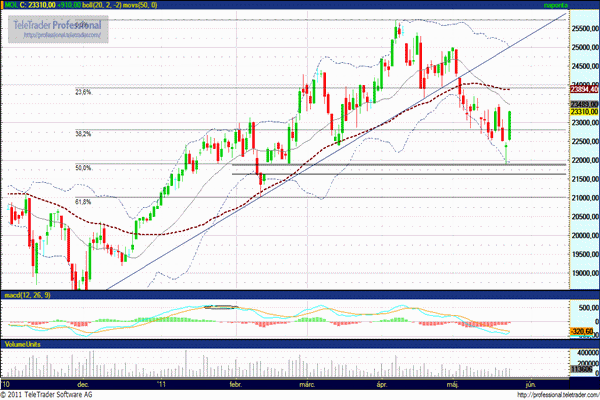Click the macd(12, 26, 9) panel header
This screenshot has height=400, width=600.
pyautogui.click(x=25, y=296)
